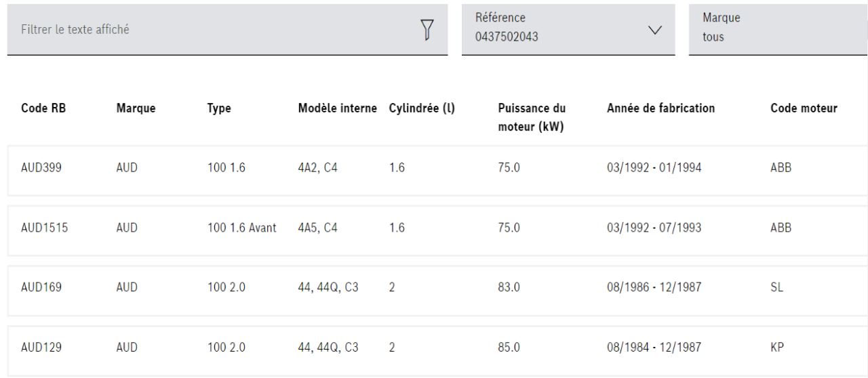Viewport: 868px width, 378px height.
Task: Select the AUD1515 row
Action: coord(44,228)
